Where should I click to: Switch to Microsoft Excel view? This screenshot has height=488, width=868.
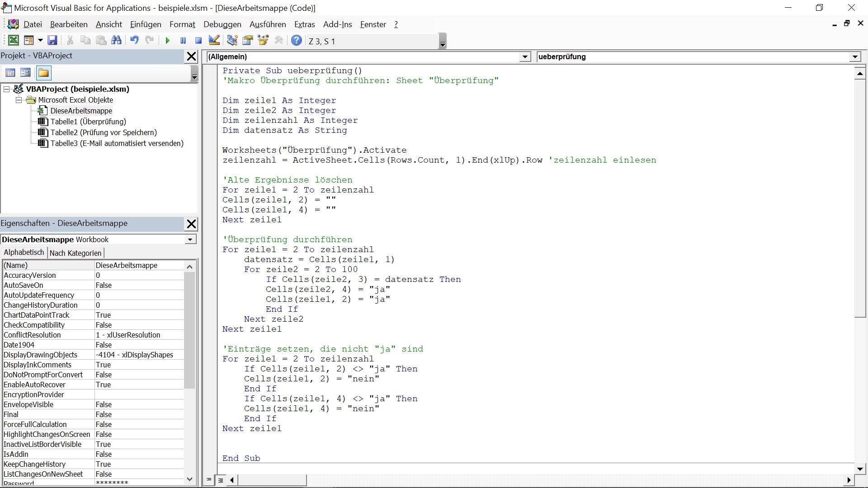(x=14, y=41)
